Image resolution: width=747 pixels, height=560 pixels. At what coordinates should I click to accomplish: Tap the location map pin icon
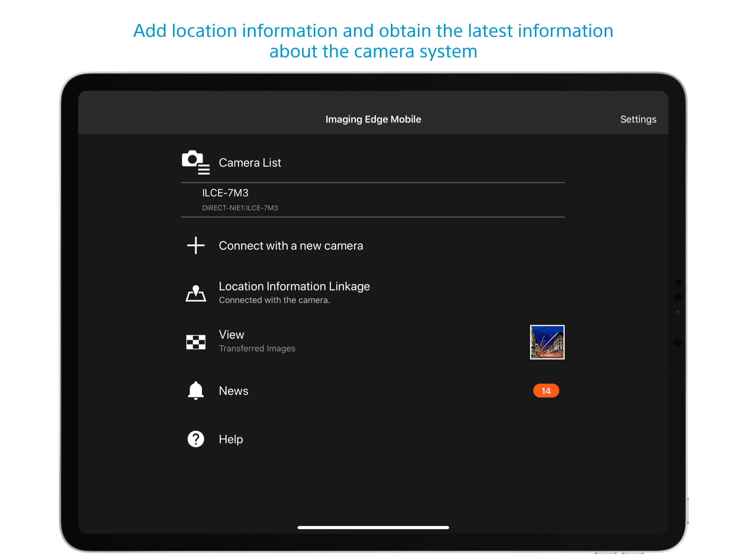[x=195, y=293]
